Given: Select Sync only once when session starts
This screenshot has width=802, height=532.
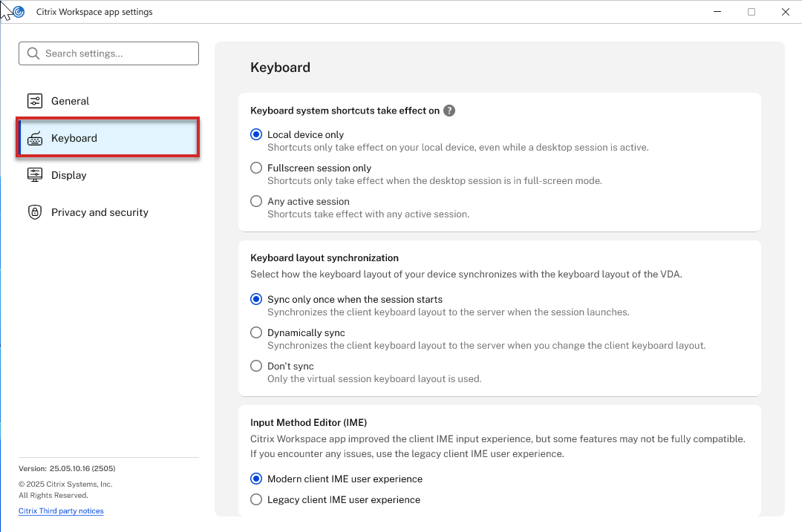Looking at the screenshot, I should [256, 299].
